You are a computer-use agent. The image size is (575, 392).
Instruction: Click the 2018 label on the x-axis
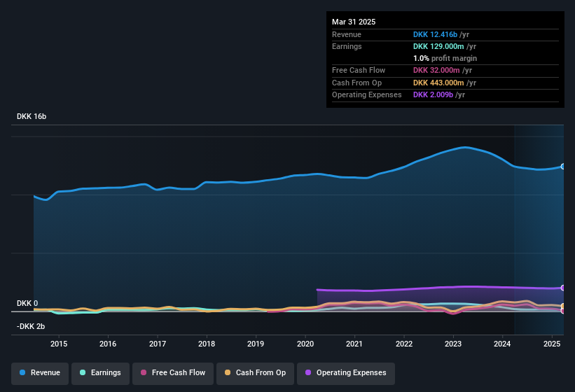[207, 344]
